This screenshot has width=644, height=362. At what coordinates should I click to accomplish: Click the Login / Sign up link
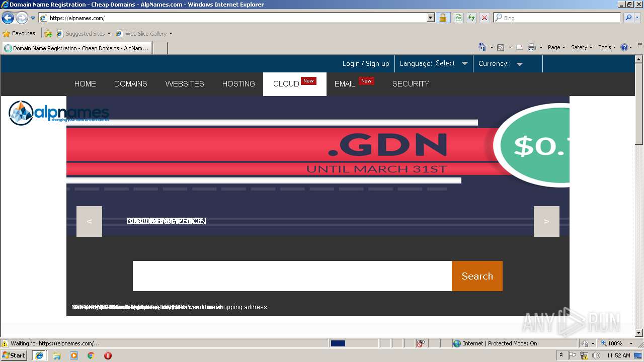coord(366,64)
